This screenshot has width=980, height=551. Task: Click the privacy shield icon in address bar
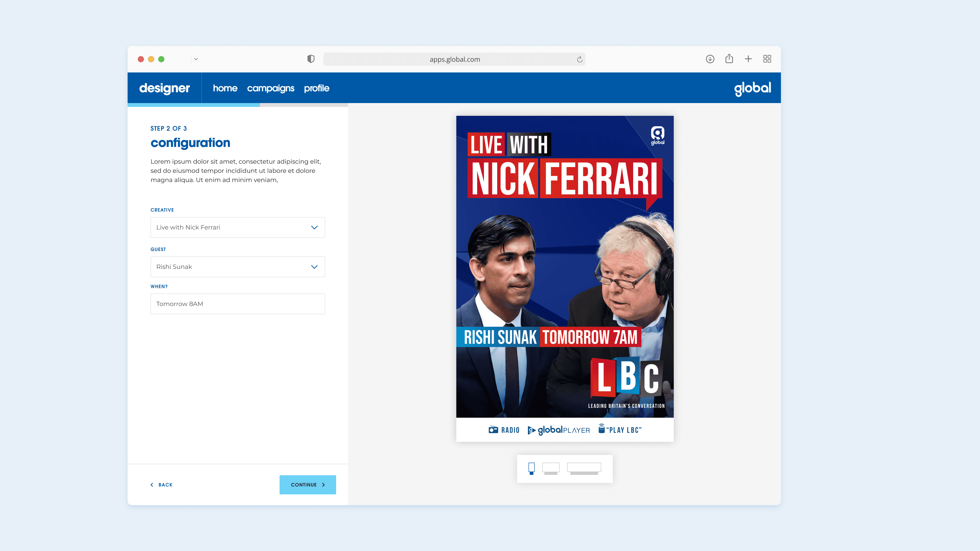click(311, 59)
